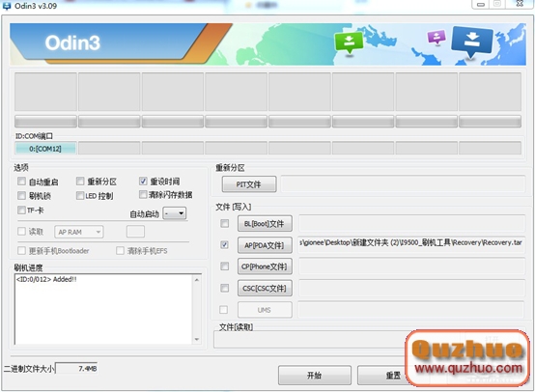Toggle the TF-卡 checkbox
This screenshot has height=392, width=535.
(x=21, y=210)
